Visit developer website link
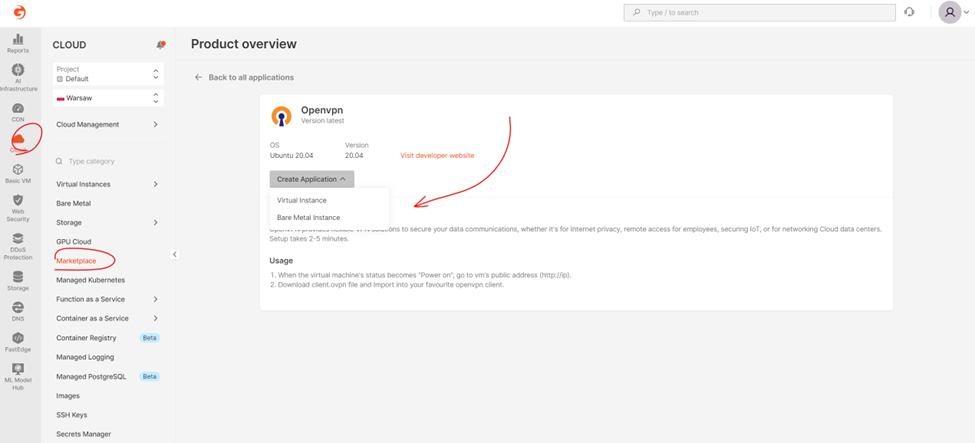 click(437, 155)
